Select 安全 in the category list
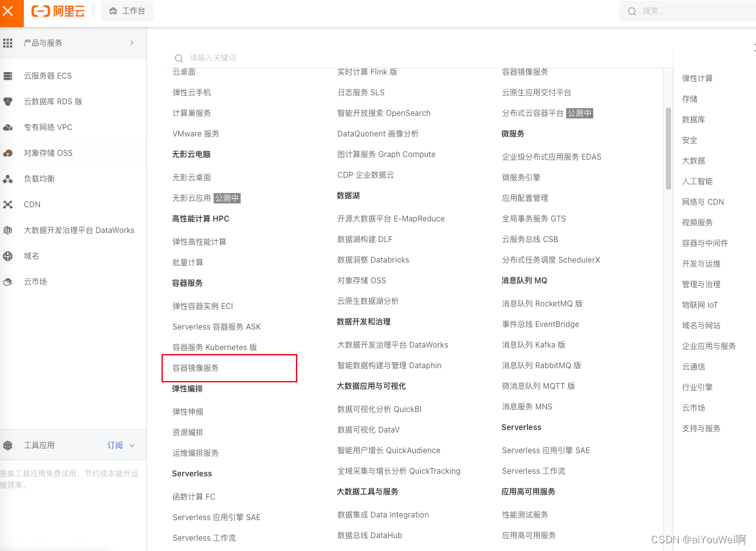 tap(690, 140)
